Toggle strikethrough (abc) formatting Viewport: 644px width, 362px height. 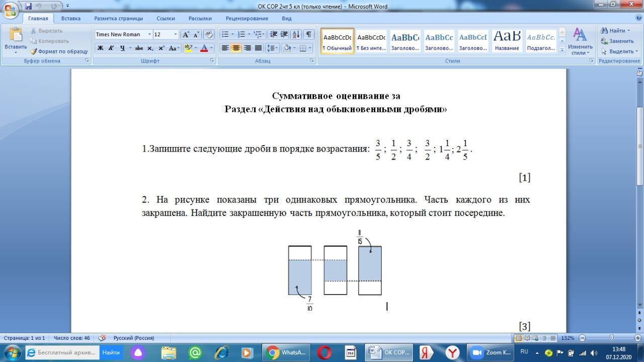139,48
